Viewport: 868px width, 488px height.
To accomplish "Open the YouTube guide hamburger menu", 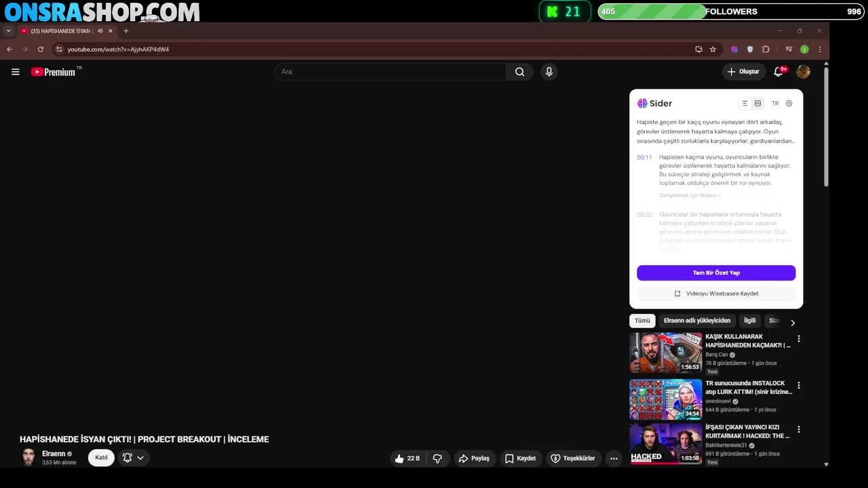I will coord(16,72).
